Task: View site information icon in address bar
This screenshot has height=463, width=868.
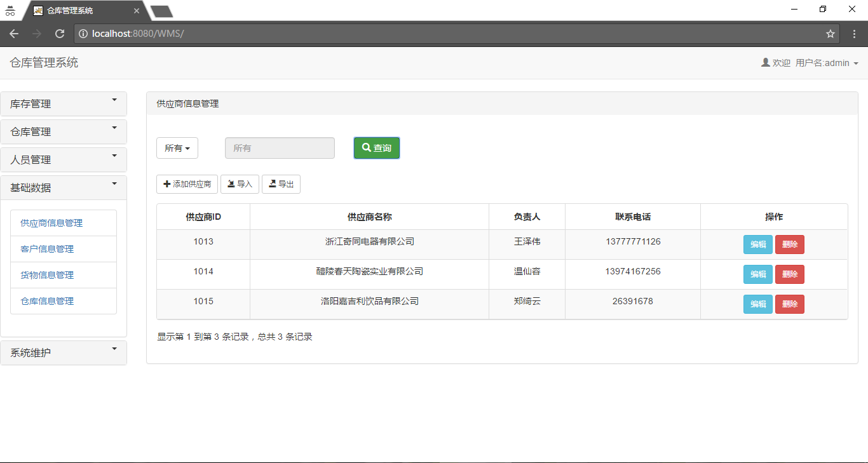Action: [x=83, y=34]
